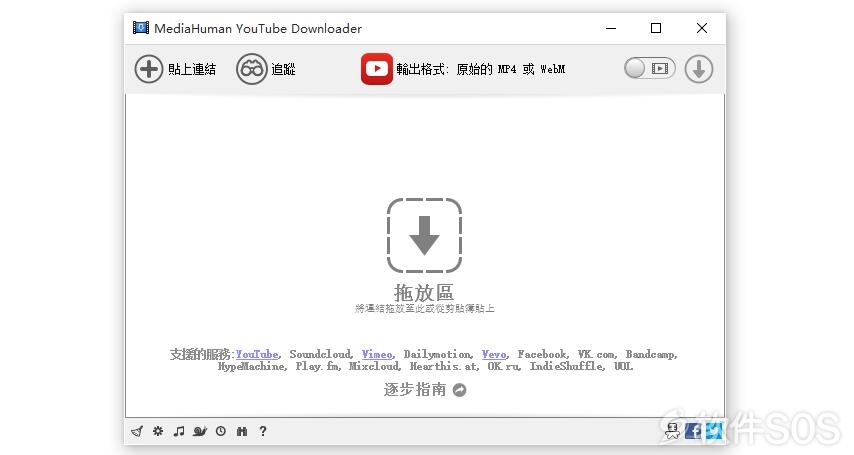
Task: Click the Bandcamp service name text
Action: click(650, 354)
